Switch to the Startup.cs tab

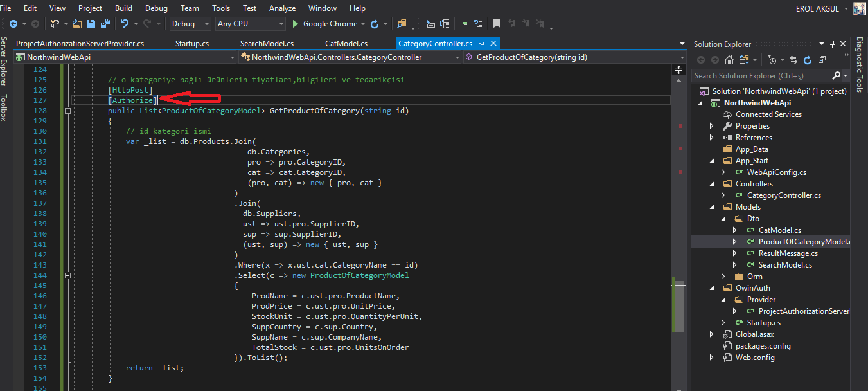pyautogui.click(x=191, y=44)
